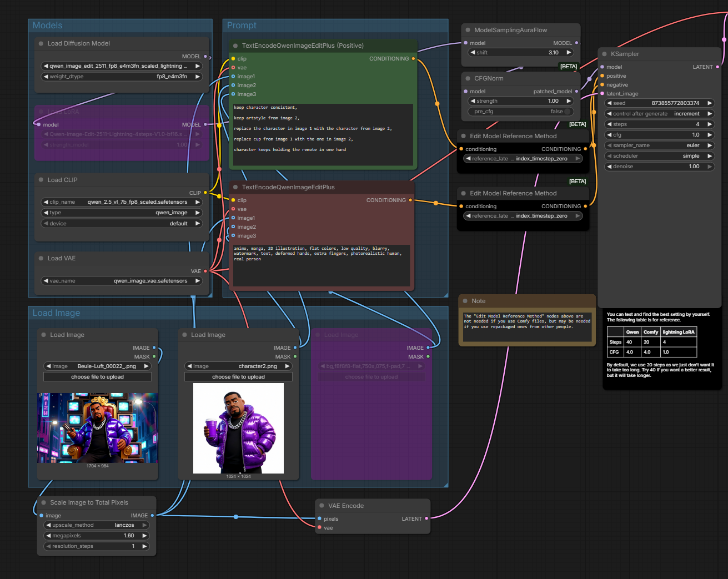This screenshot has width=728, height=579.
Task: Adjust the ModelSamplingAuraFlow shift value field
Action: coord(520,53)
